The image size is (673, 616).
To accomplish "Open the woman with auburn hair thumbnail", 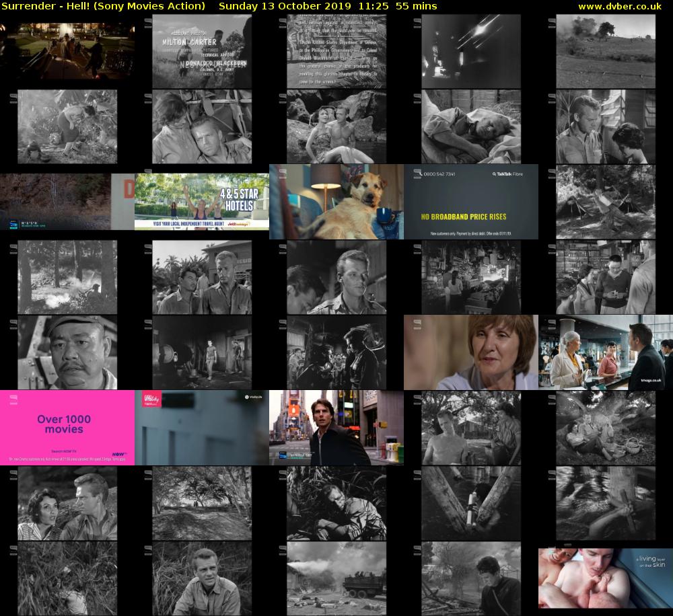I will tap(471, 352).
